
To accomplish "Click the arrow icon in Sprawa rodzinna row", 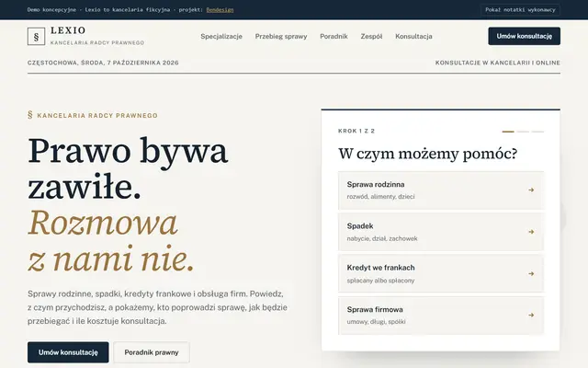I will pyautogui.click(x=531, y=190).
